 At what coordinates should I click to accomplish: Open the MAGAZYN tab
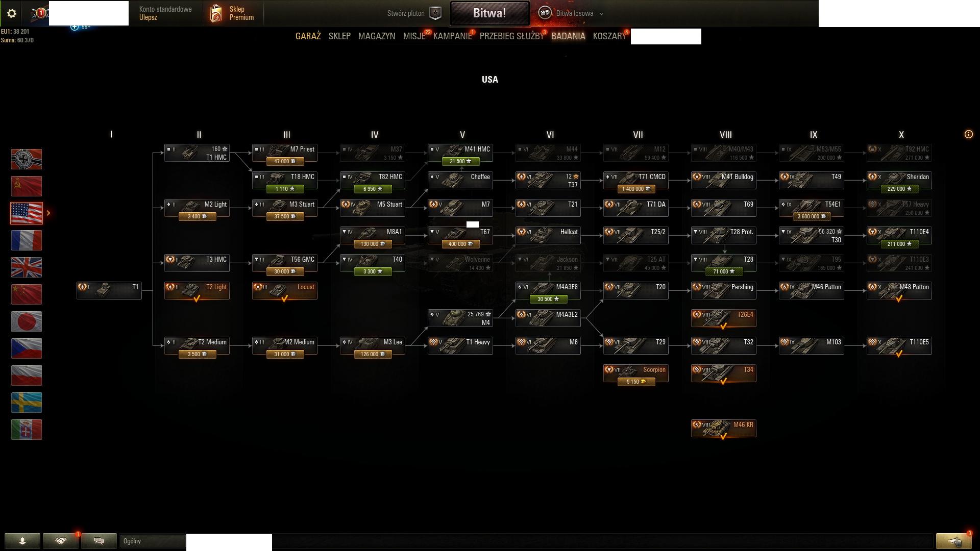point(377,36)
